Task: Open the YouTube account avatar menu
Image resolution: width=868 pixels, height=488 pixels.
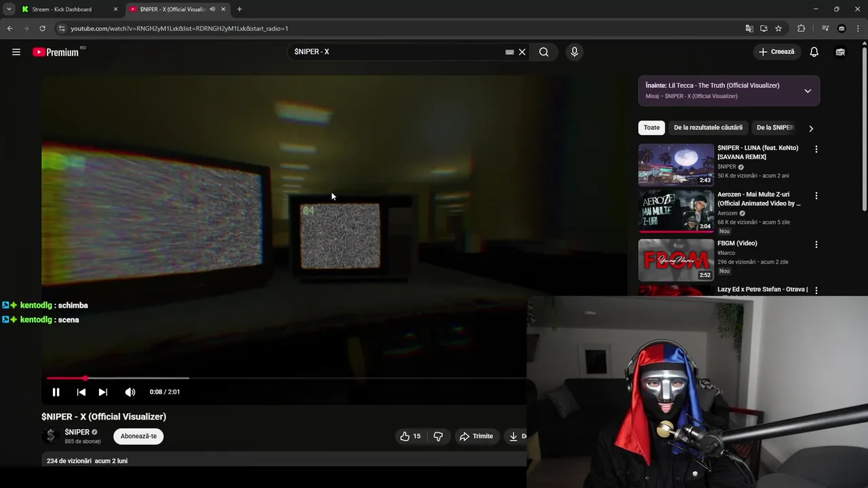Action: (840, 52)
